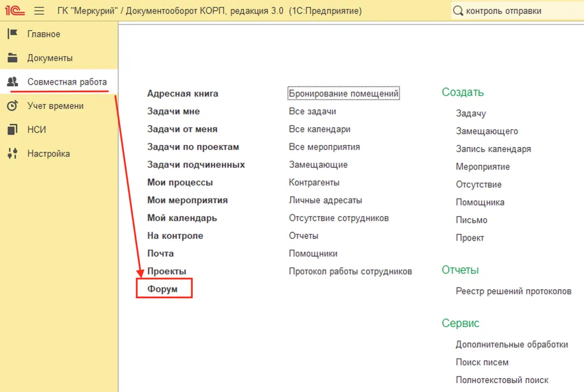
Task: Open Задачи от меня
Action: point(182,129)
